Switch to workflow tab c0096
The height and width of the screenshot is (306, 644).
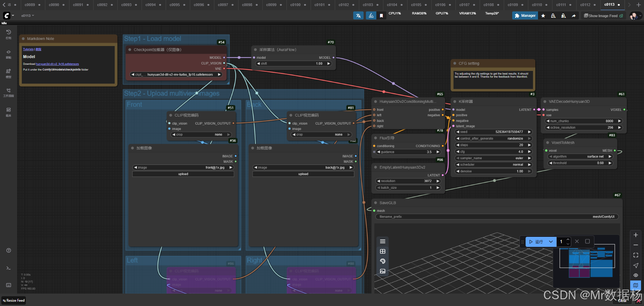199,5
